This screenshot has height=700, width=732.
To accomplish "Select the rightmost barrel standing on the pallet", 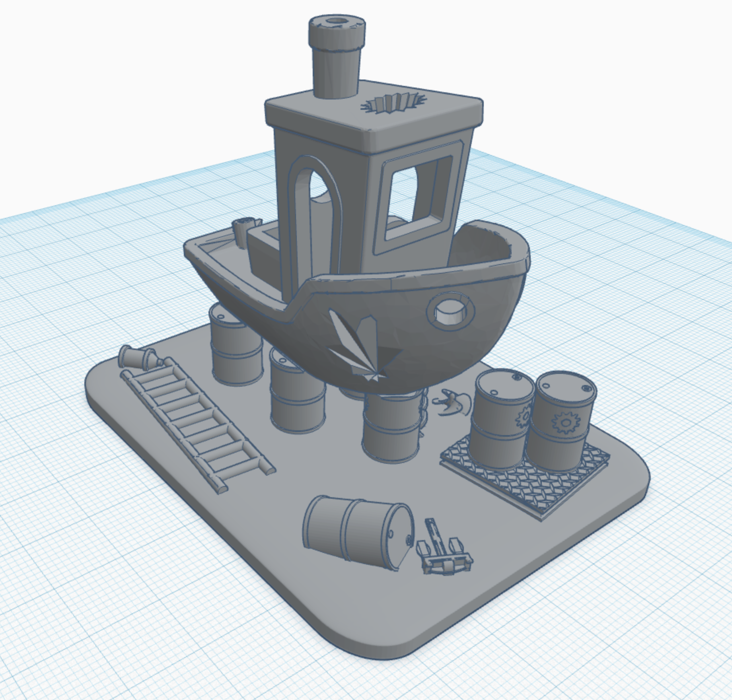I will pyautogui.click(x=561, y=422).
